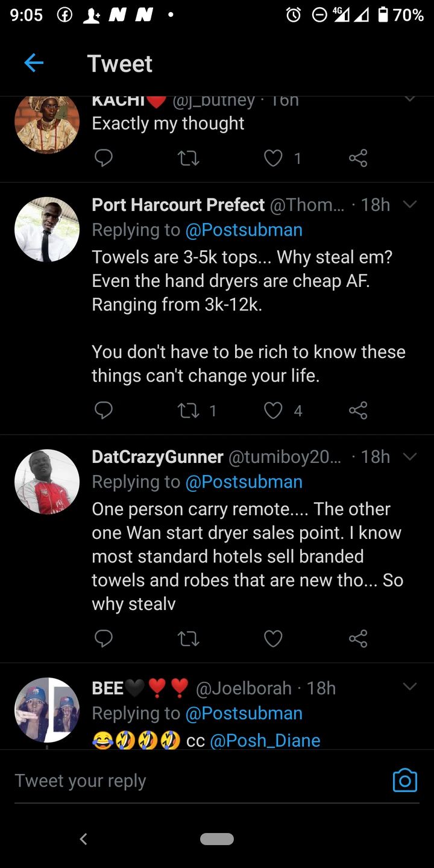Image resolution: width=434 pixels, height=868 pixels.
Task: Like KACHI's 'Exactly my thought' tweet
Action: click(x=273, y=158)
